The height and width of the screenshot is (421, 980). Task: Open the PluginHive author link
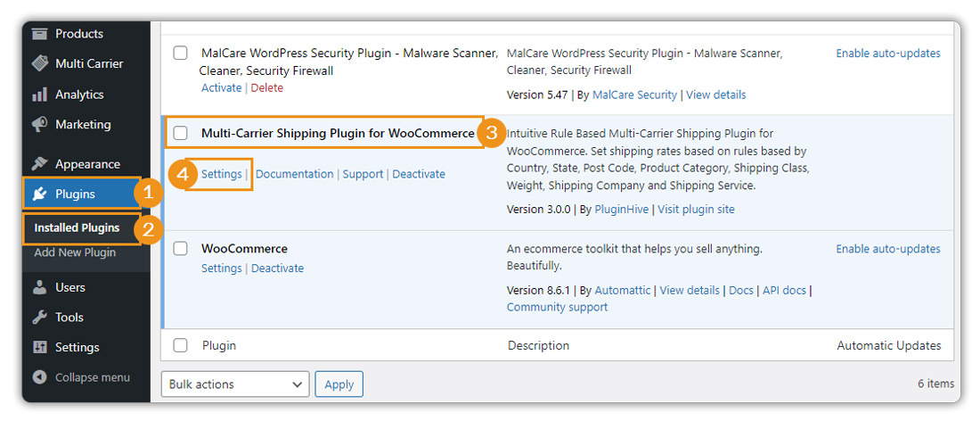(x=622, y=210)
